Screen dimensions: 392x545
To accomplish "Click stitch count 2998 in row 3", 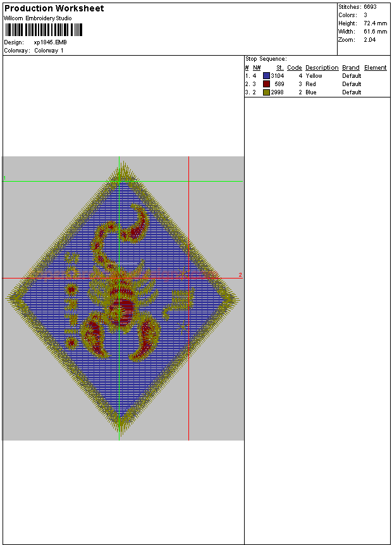I will [278, 92].
